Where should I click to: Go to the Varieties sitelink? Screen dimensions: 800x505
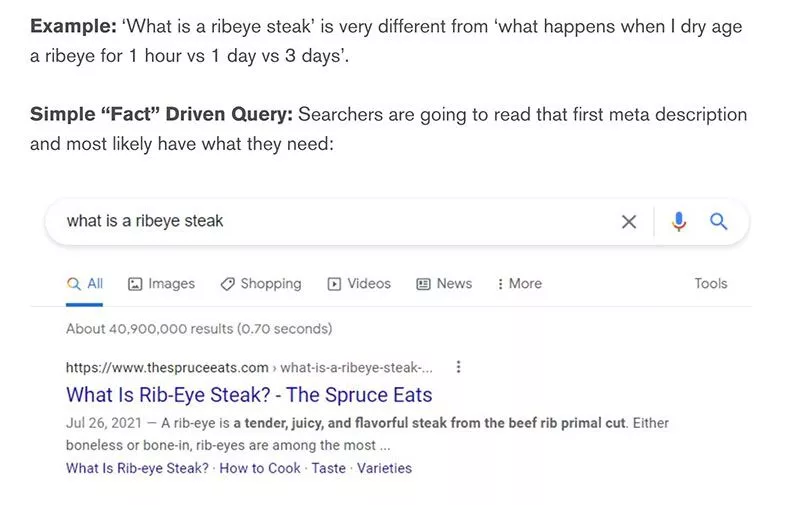384,468
